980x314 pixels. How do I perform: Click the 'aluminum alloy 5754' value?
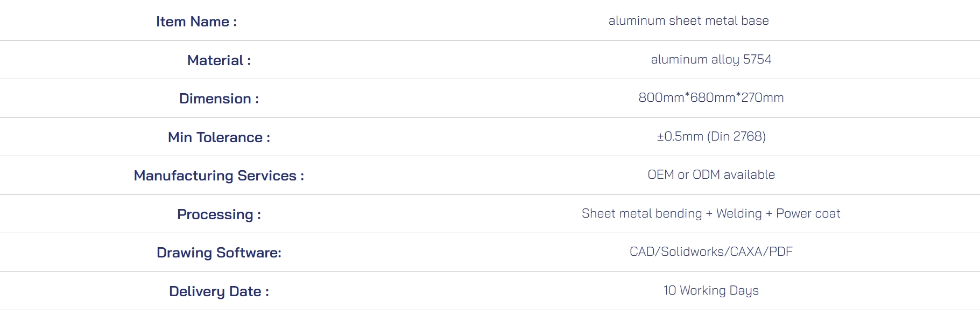710,60
